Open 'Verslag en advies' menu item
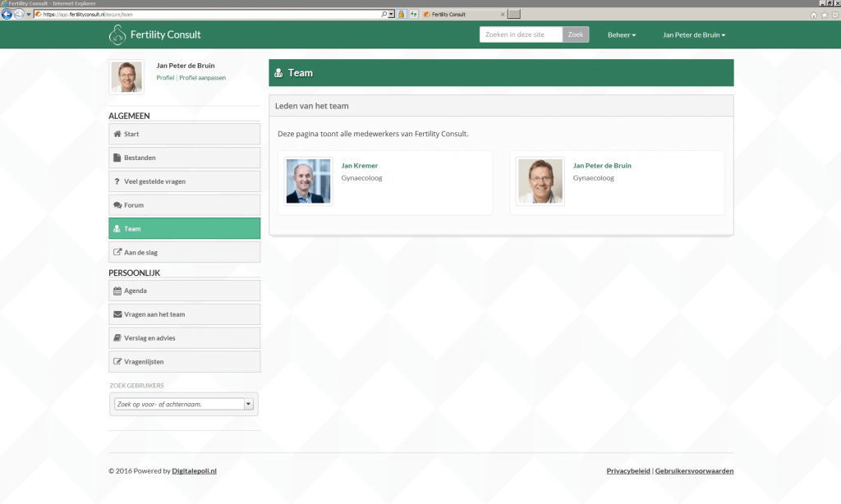 click(185, 338)
